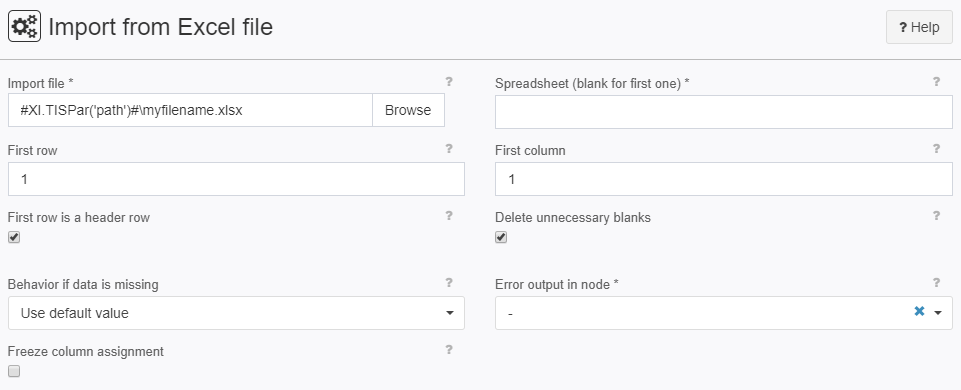This screenshot has width=961, height=390.
Task: Open the Help button
Action: (x=919, y=27)
